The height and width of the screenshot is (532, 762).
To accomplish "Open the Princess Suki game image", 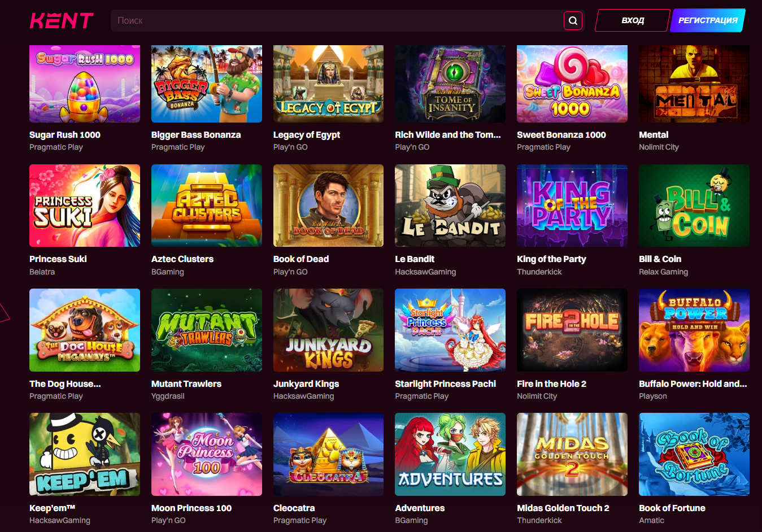I will [x=85, y=206].
